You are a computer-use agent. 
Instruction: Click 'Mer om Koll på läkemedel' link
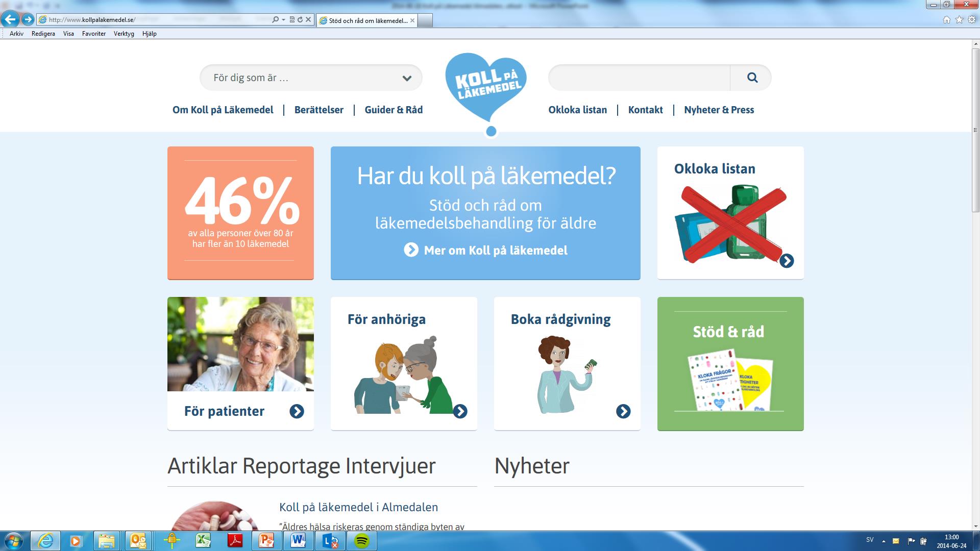(x=496, y=251)
